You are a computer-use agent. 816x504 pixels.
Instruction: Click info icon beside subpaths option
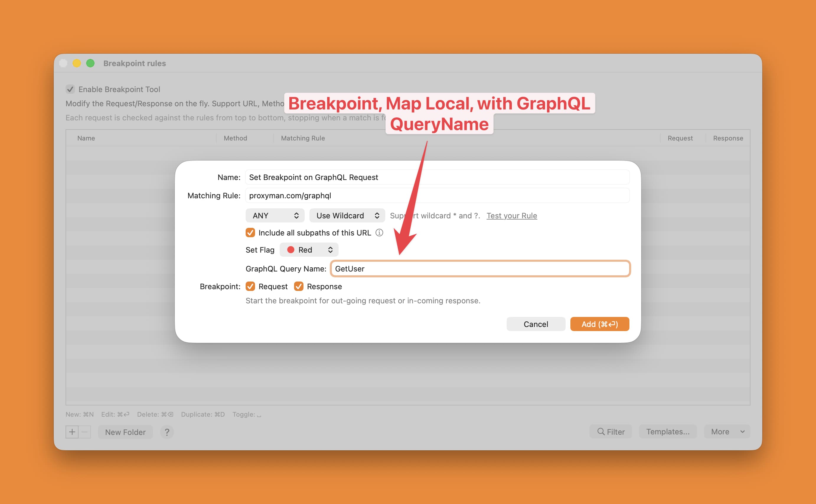click(x=379, y=233)
